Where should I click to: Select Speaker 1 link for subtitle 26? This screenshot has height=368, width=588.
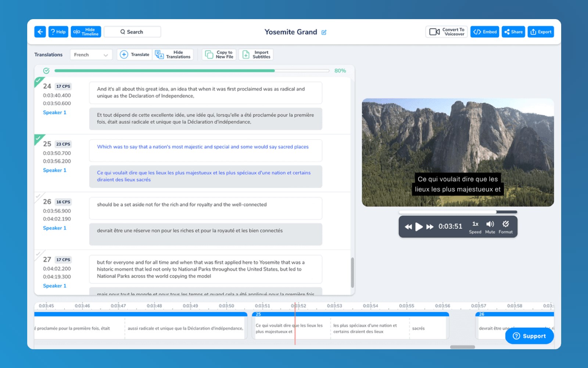coord(55,228)
